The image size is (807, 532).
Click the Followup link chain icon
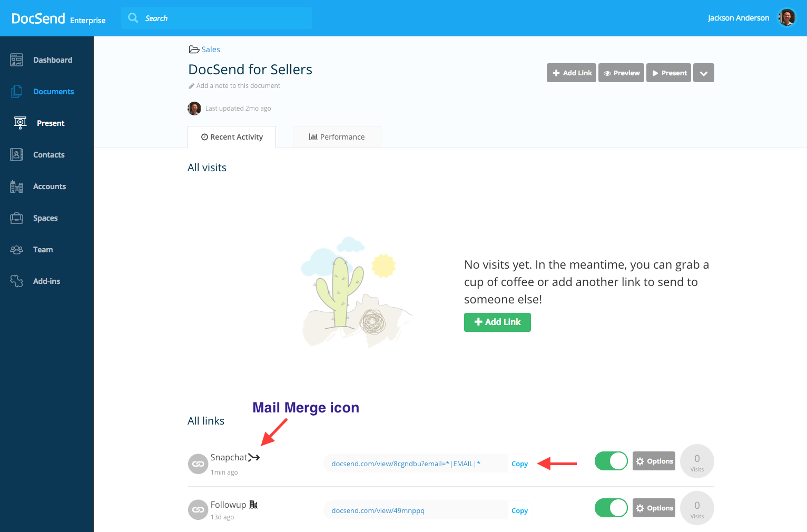point(198,509)
